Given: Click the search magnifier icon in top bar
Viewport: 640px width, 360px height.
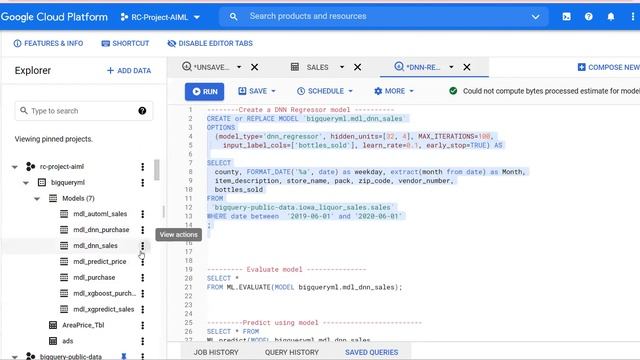Looking at the screenshot, I should click(x=233, y=17).
